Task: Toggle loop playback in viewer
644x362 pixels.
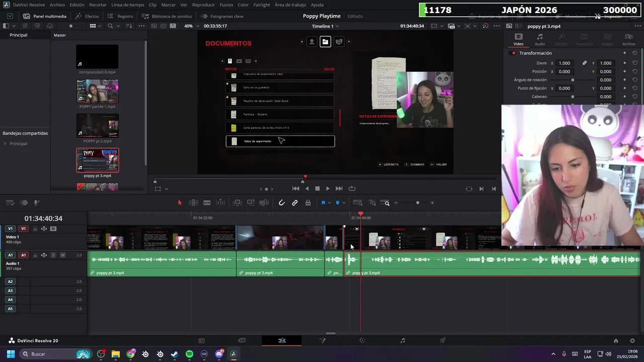Action: coord(352,189)
